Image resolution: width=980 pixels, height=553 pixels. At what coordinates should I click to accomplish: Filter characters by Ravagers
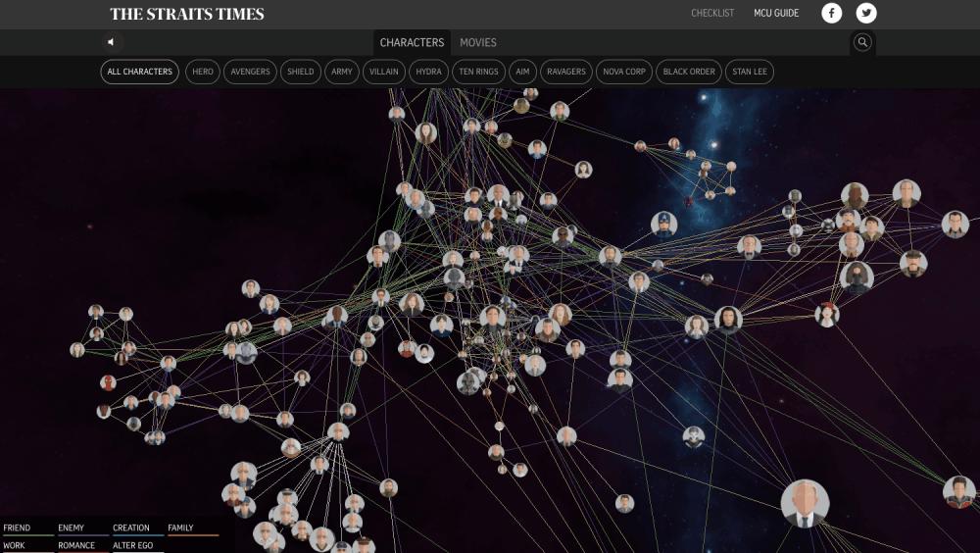click(566, 72)
